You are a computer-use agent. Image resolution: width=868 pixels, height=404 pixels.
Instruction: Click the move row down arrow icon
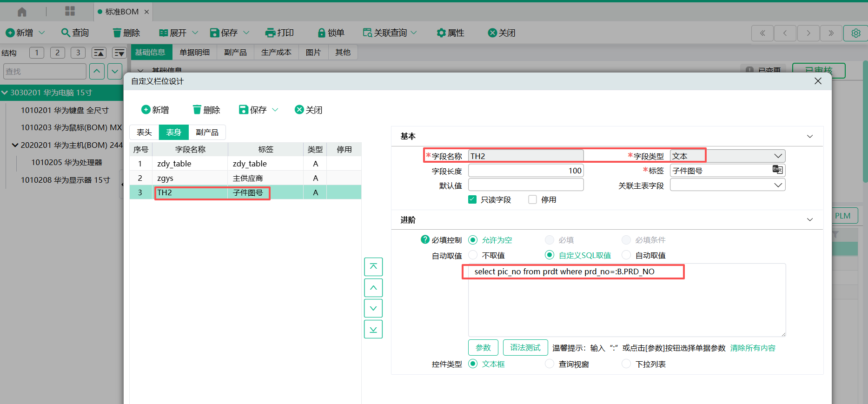(373, 308)
